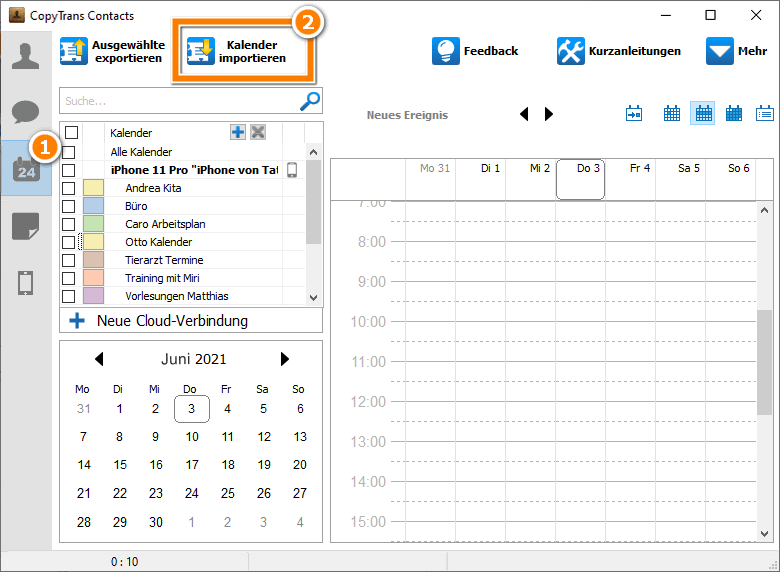Viewport: 780px width, 572px height.
Task: Click the Kalender importieren icon
Action: point(200,51)
